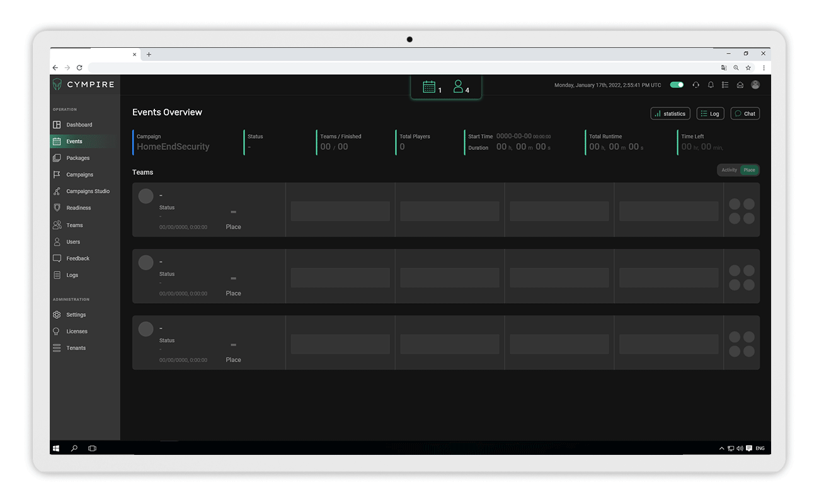
Task: Close the current browser tab
Action: pyautogui.click(x=134, y=54)
